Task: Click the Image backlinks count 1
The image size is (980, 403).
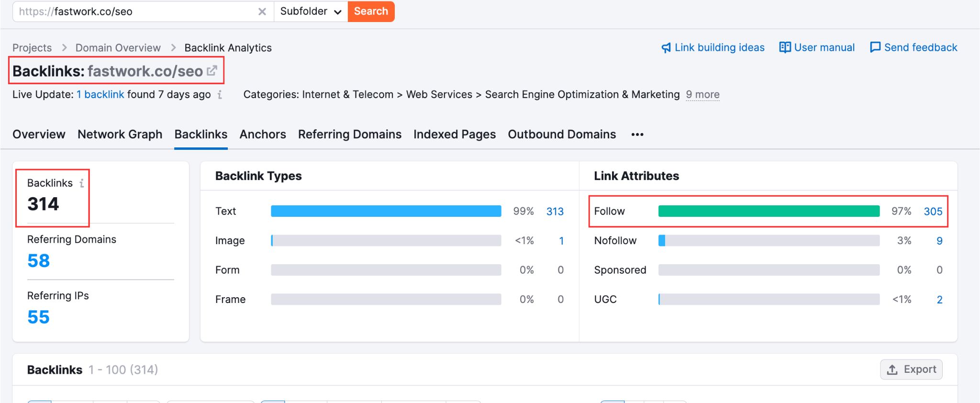Action: (561, 241)
